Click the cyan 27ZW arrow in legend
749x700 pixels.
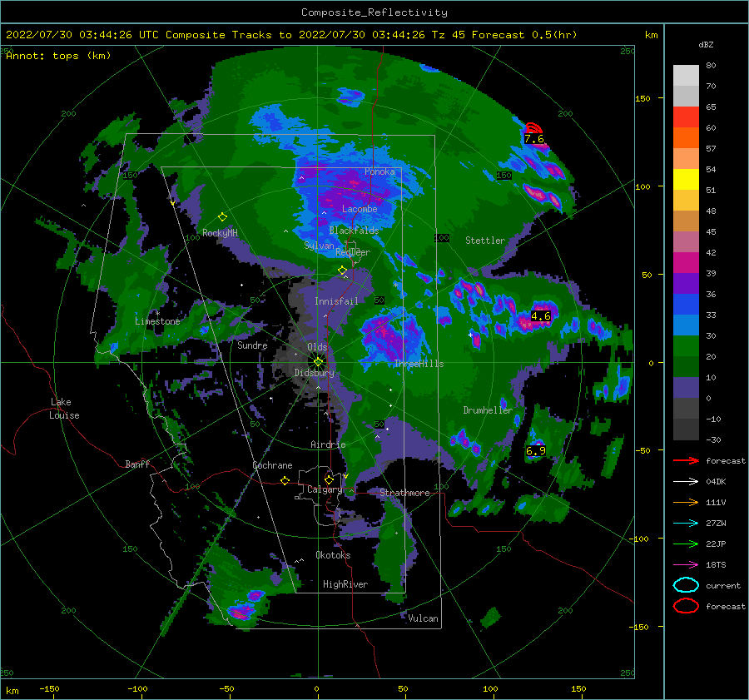686,524
